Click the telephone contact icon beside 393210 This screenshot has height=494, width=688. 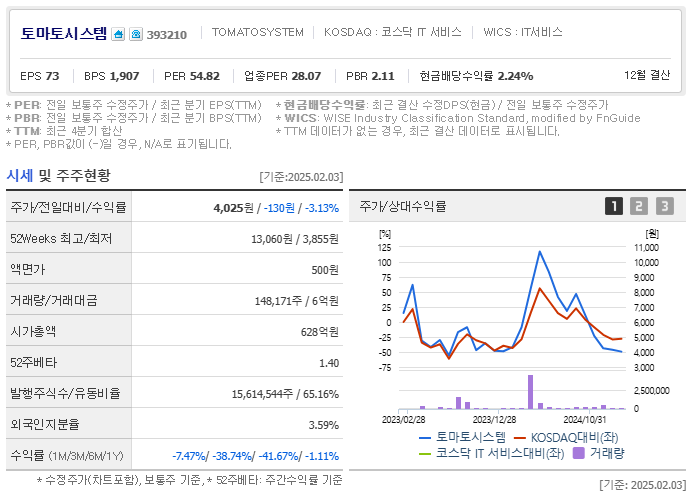(136, 34)
